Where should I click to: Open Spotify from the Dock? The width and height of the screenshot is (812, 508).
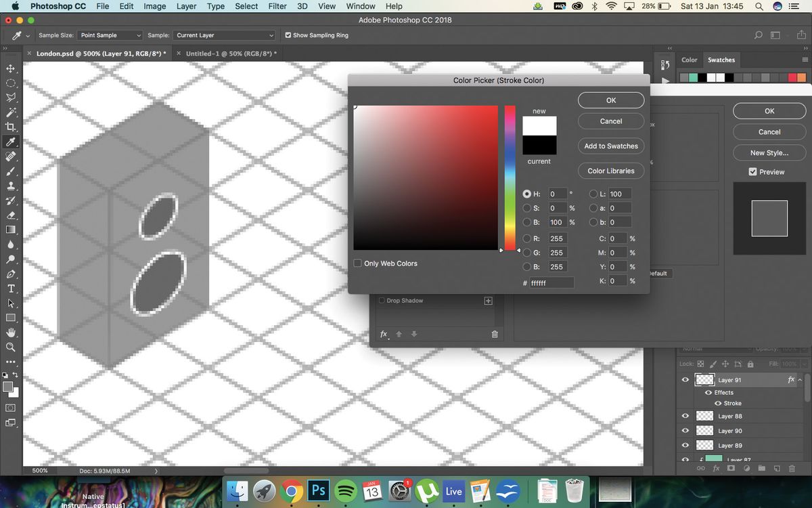tap(346, 490)
